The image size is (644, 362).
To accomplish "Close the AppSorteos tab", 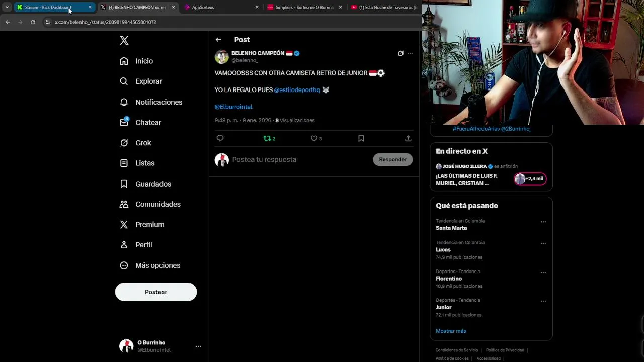I will click(257, 7).
